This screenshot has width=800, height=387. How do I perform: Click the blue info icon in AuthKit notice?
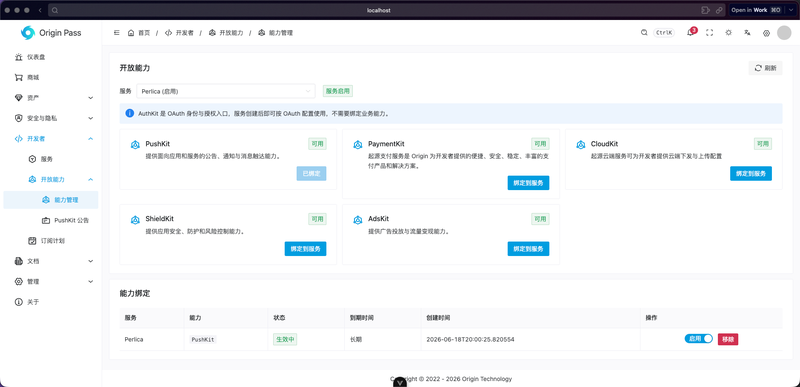130,113
